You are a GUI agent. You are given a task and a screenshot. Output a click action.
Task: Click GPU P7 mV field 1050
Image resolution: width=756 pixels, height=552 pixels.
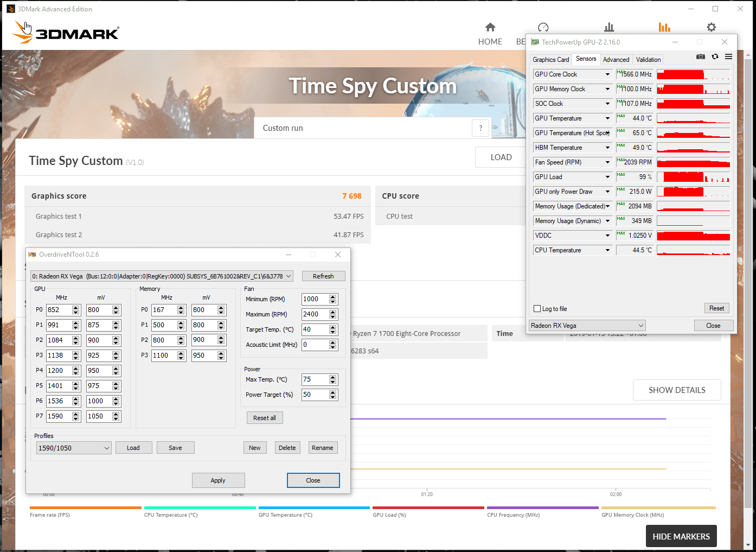point(99,416)
